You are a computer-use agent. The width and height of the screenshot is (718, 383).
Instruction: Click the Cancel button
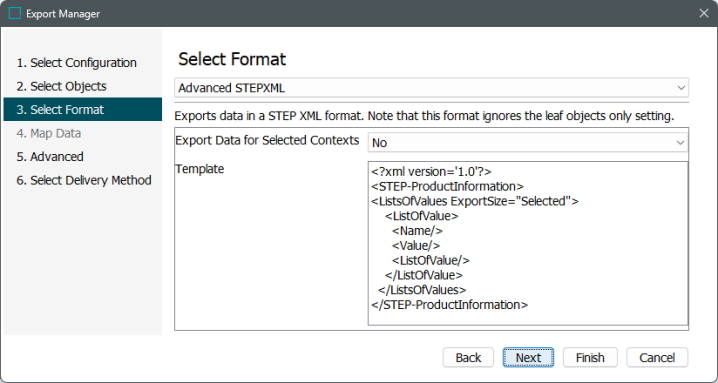[x=657, y=357]
